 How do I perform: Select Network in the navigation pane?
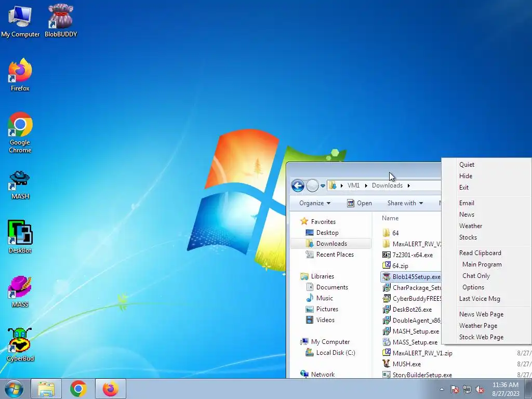pos(323,374)
